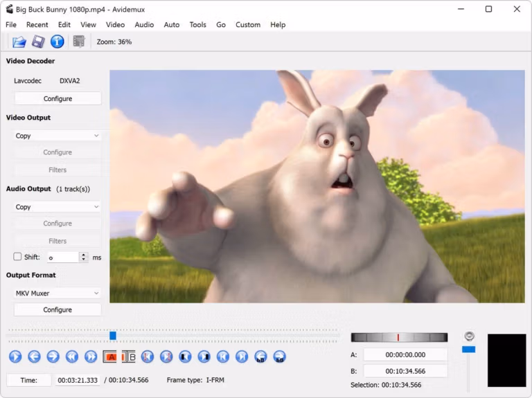This screenshot has width=532, height=398.
Task: Click the filmstrip filtered-preview toolbar icon
Action: pyautogui.click(x=79, y=42)
